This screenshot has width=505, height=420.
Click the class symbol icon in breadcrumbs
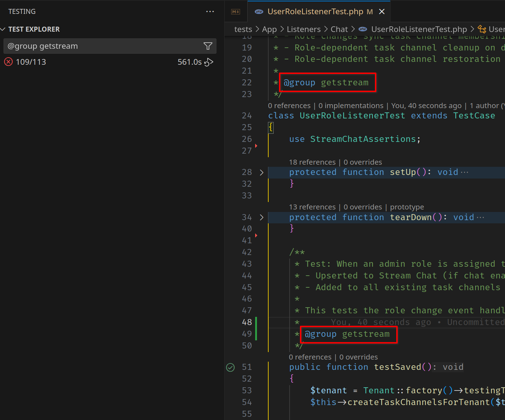(482, 29)
